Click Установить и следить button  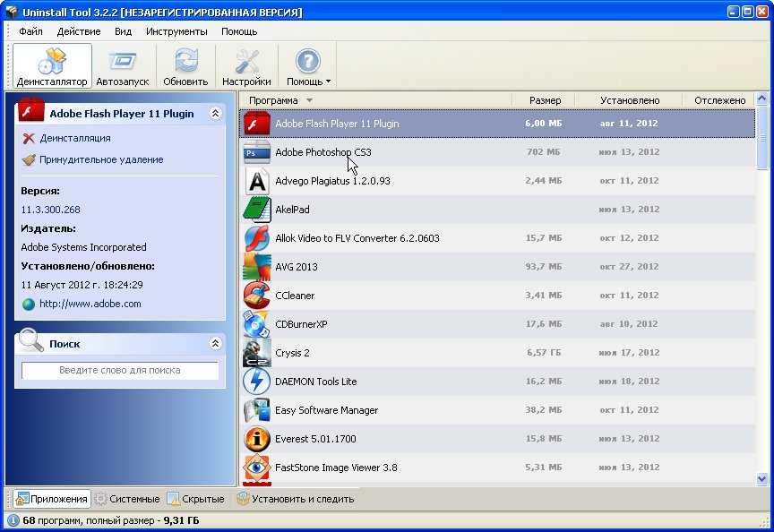[296, 500]
